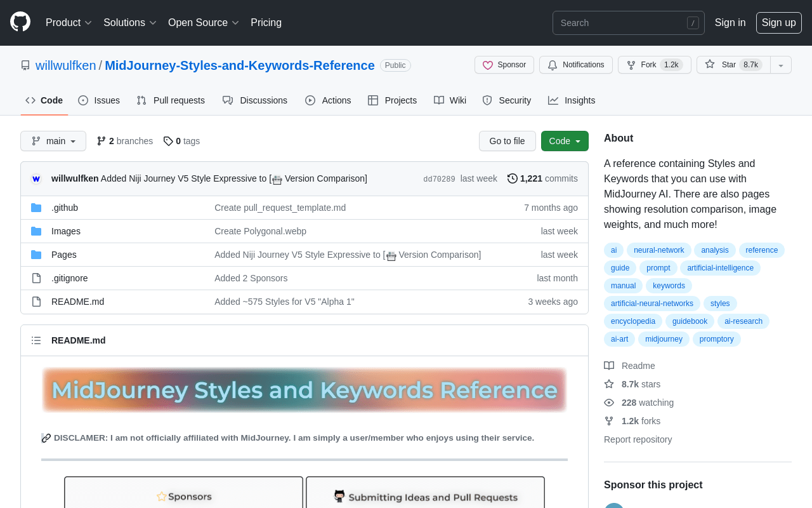Click the Images folder icon
Image resolution: width=812 pixels, height=508 pixels.
[x=36, y=231]
